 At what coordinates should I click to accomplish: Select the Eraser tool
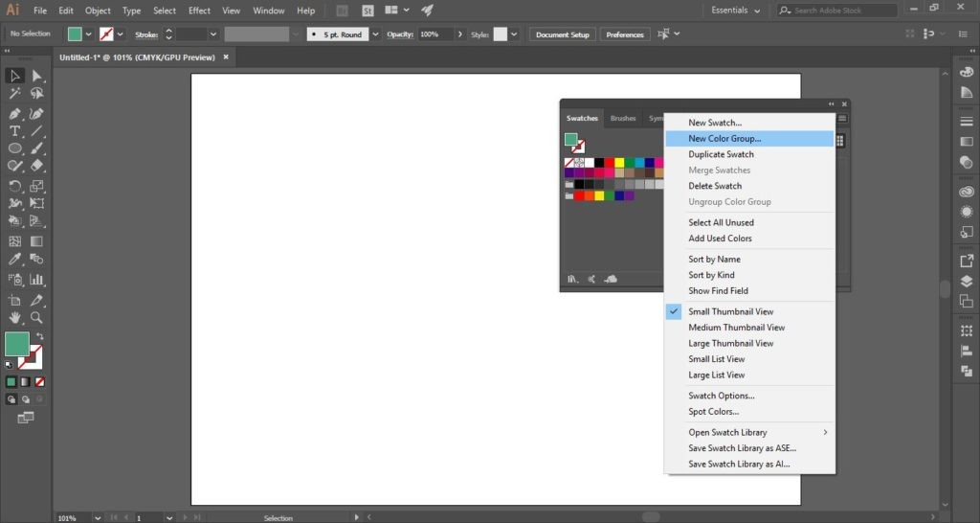(x=37, y=166)
